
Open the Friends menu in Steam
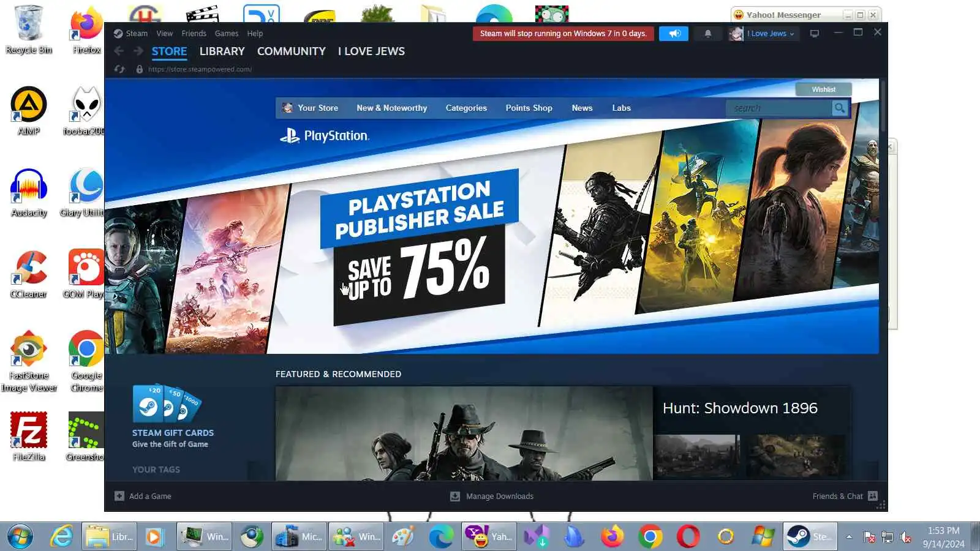pyautogui.click(x=194, y=34)
